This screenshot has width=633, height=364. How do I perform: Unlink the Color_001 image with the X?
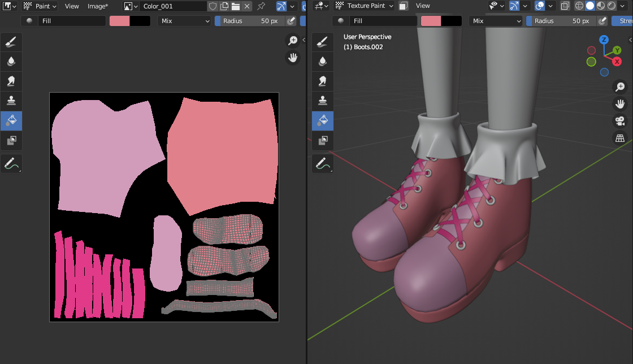click(247, 6)
